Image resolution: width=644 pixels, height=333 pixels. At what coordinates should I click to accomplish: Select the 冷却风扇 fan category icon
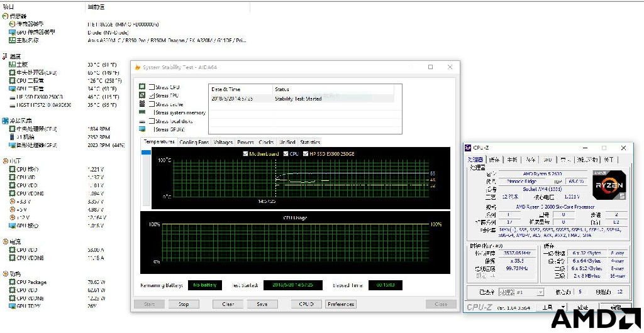[x=5, y=121]
